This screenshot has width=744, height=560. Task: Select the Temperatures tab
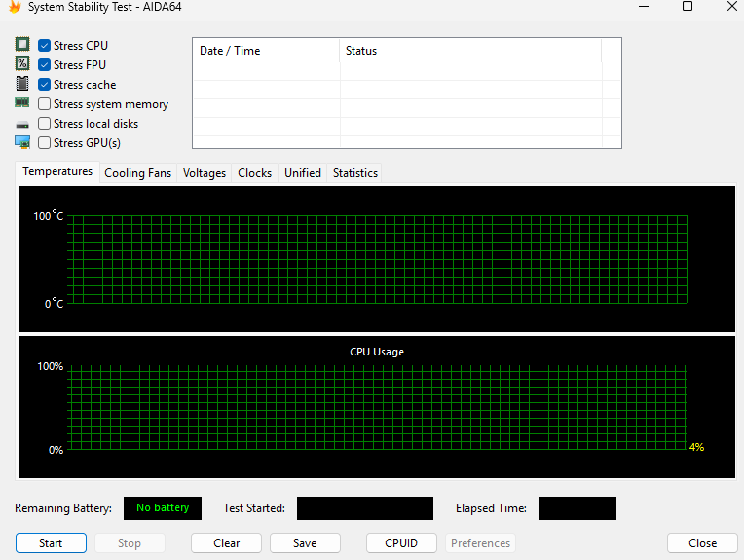pyautogui.click(x=57, y=171)
